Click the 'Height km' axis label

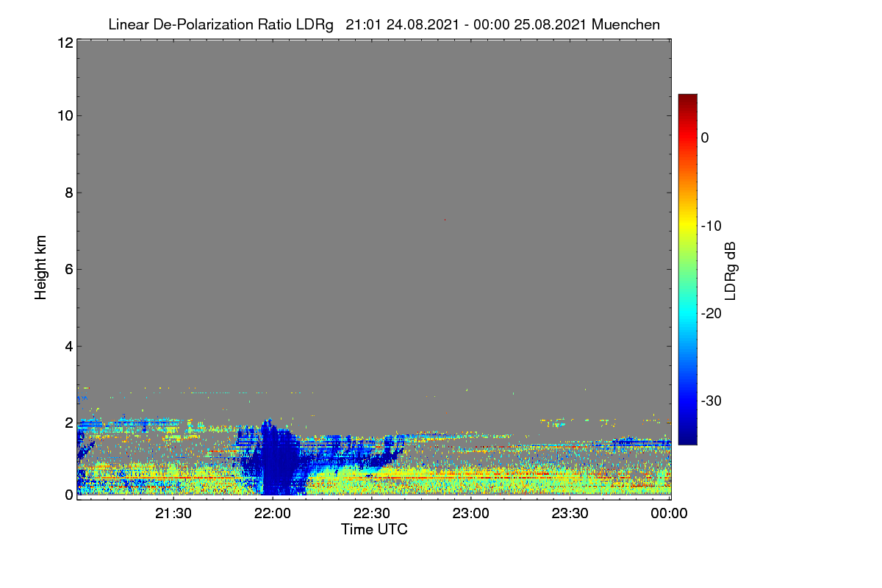(41, 269)
